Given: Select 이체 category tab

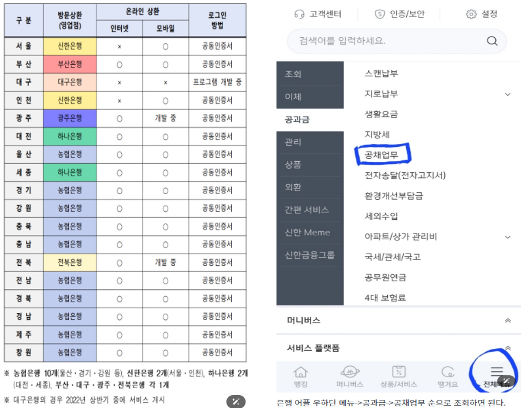Looking at the screenshot, I should [310, 97].
